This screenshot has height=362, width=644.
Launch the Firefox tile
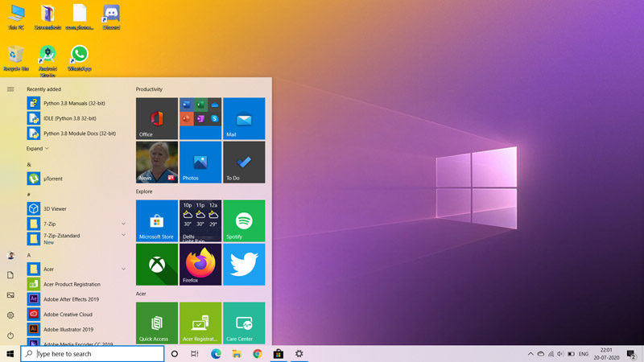point(200,265)
